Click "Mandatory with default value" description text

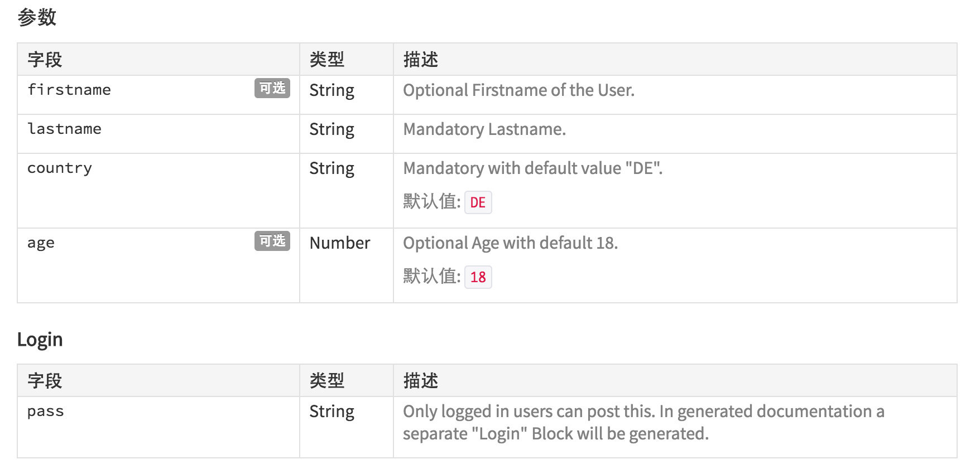[x=532, y=168]
